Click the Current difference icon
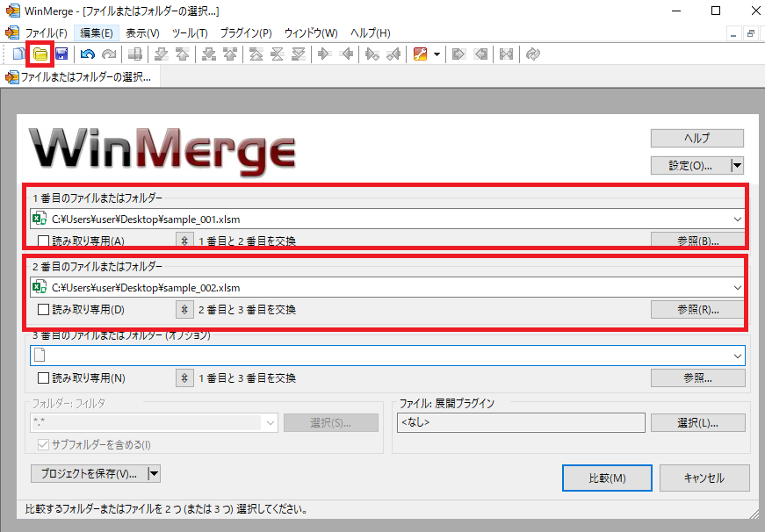This screenshot has width=765, height=532. pyautogui.click(x=278, y=54)
